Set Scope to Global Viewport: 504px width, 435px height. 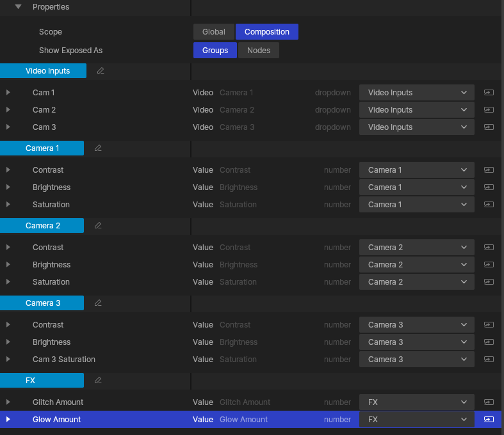pos(213,32)
